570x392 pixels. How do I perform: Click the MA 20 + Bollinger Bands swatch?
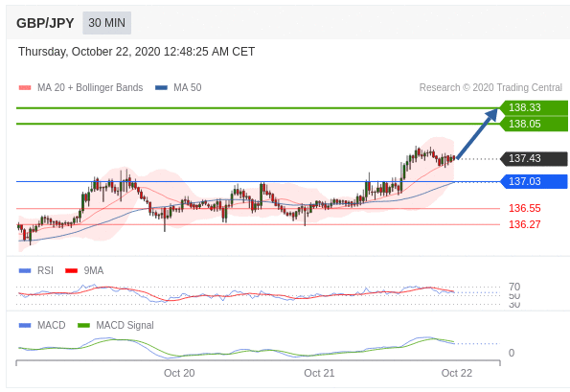click(25, 87)
